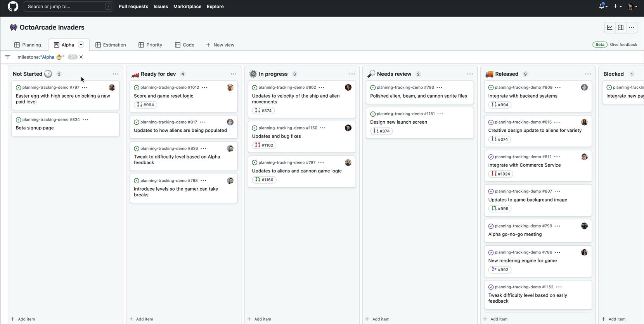Click the filter icon beside milestone filter
The image size is (644, 324).
(x=8, y=57)
